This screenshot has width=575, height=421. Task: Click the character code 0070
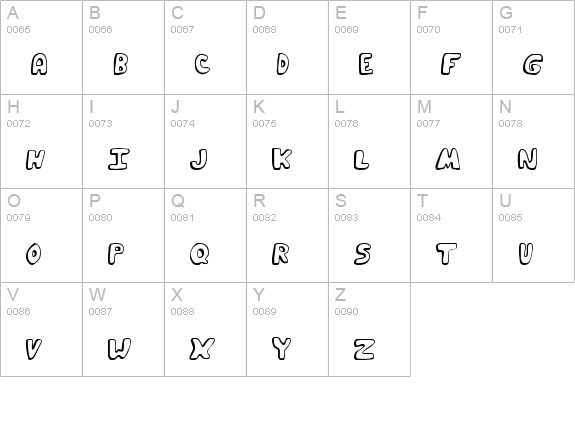[428, 29]
